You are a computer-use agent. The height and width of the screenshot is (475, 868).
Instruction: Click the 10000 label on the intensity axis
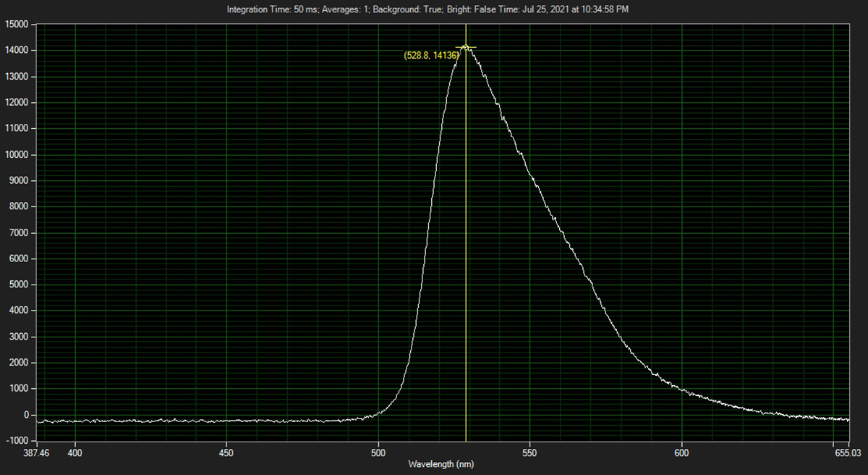[16, 155]
